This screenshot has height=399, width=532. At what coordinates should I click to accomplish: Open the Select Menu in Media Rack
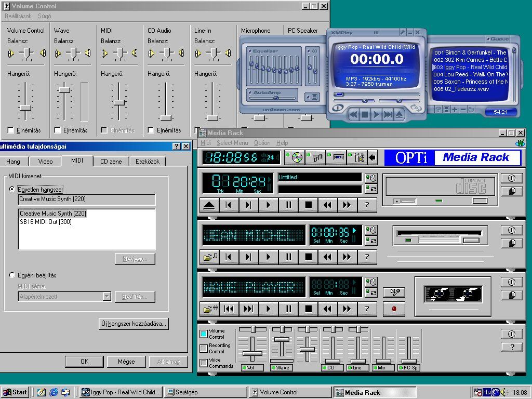coord(232,143)
